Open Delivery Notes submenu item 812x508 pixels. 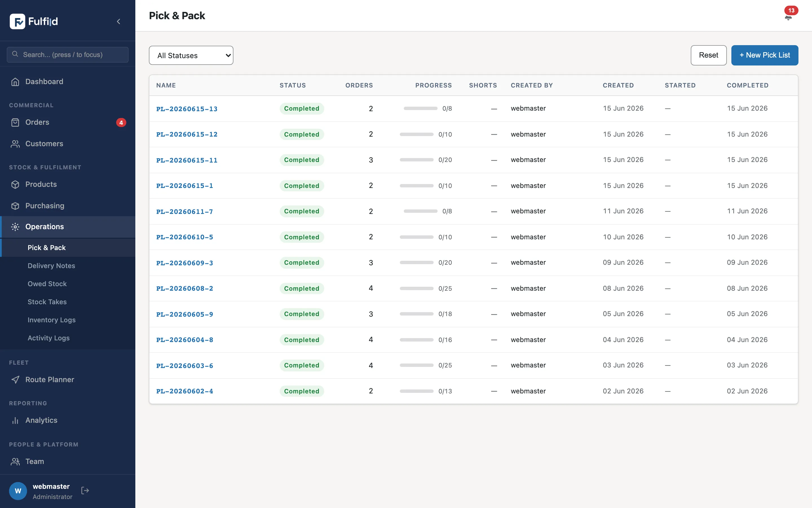(67, 266)
